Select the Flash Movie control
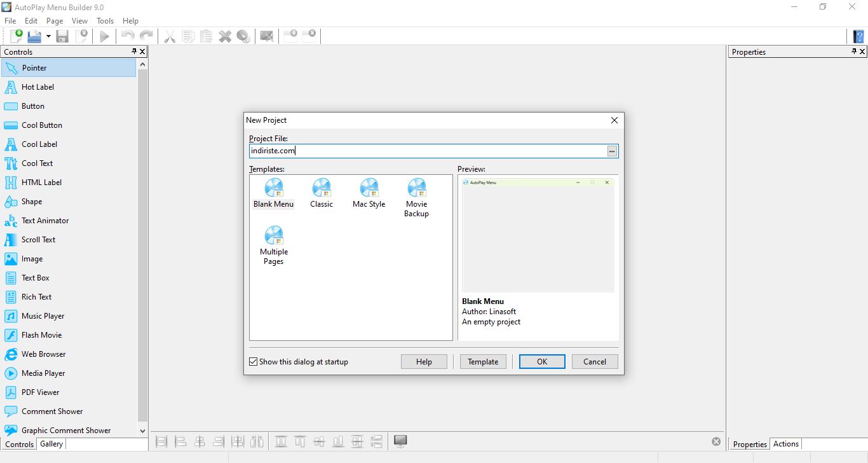868x463 pixels. [x=69, y=335]
